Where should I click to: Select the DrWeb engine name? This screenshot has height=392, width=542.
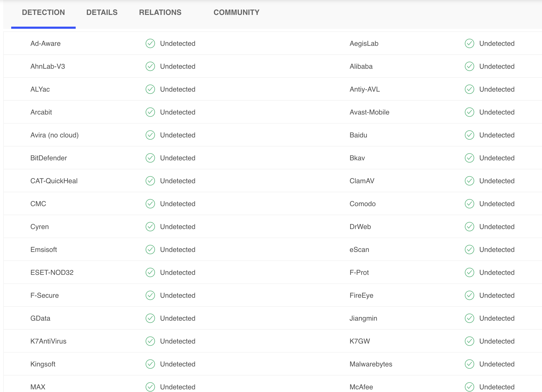pos(360,227)
